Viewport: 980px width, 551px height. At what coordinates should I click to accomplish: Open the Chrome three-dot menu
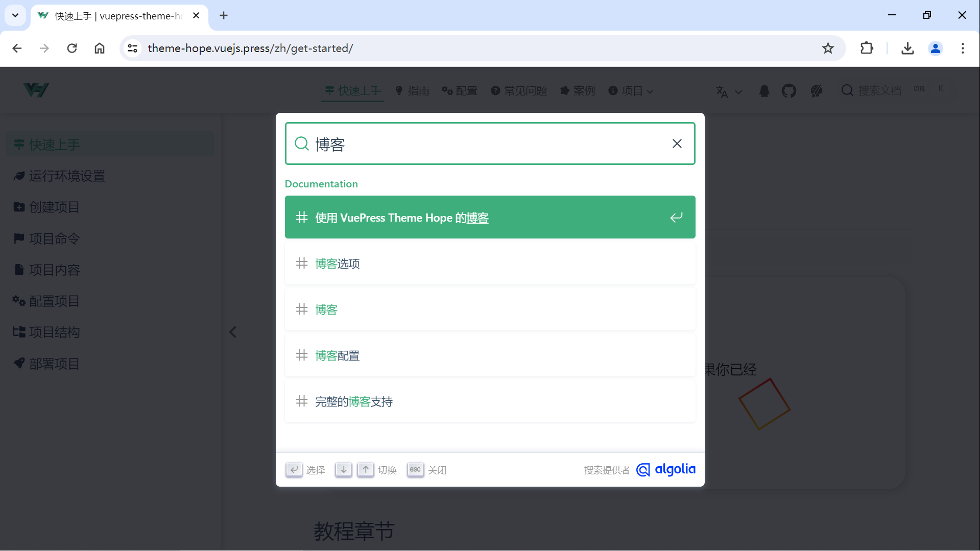tap(963, 48)
